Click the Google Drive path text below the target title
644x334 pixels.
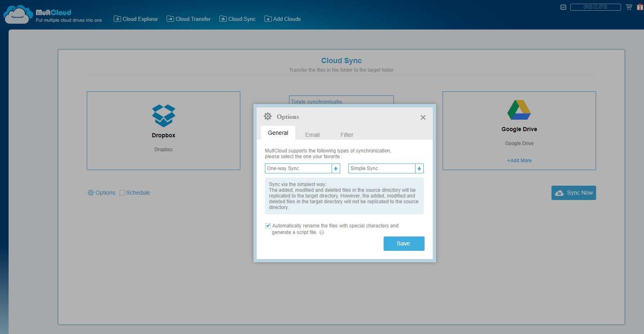coord(519,143)
